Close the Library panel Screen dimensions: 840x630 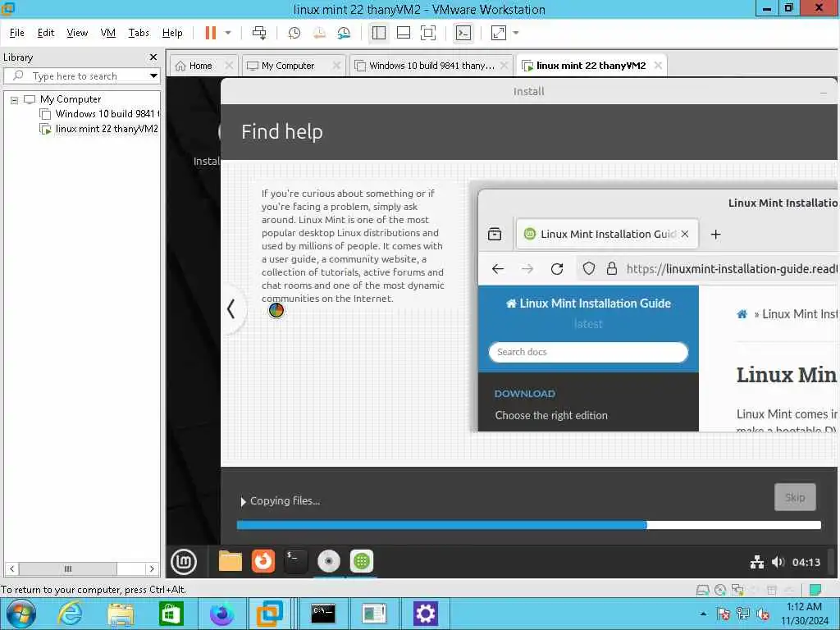click(x=153, y=57)
